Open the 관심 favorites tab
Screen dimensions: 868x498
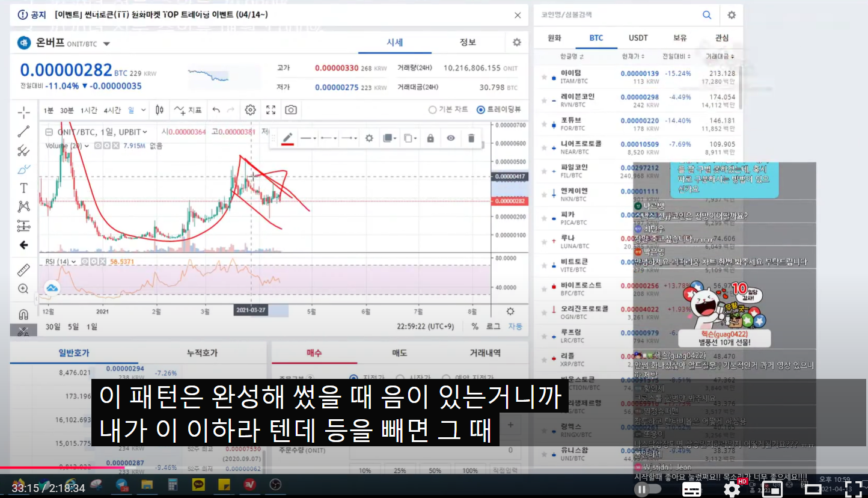pos(722,38)
